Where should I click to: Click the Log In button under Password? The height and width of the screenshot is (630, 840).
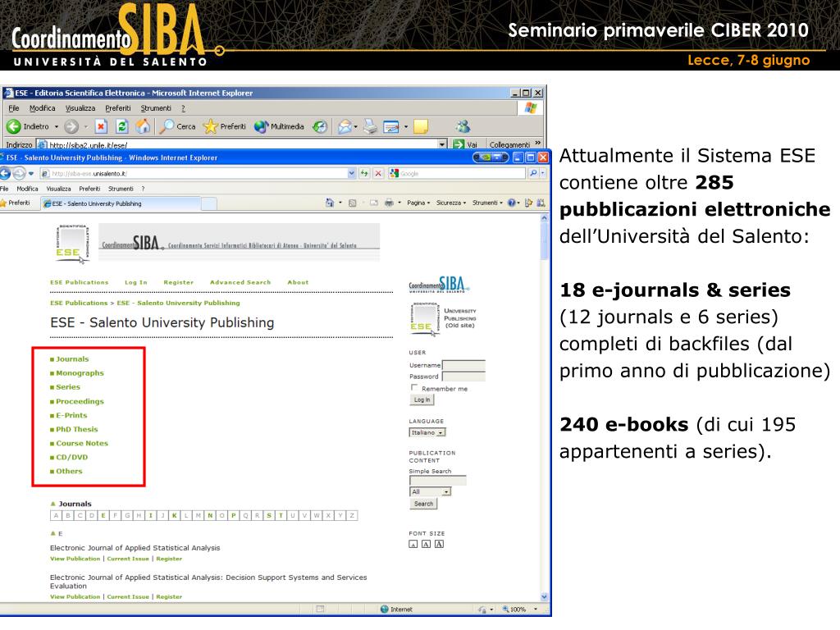click(x=422, y=399)
